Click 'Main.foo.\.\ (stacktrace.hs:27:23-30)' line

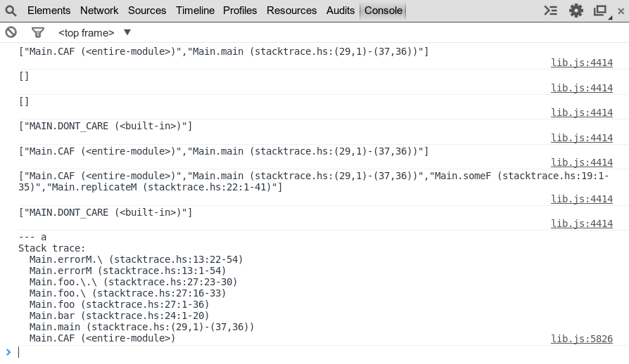tap(133, 282)
